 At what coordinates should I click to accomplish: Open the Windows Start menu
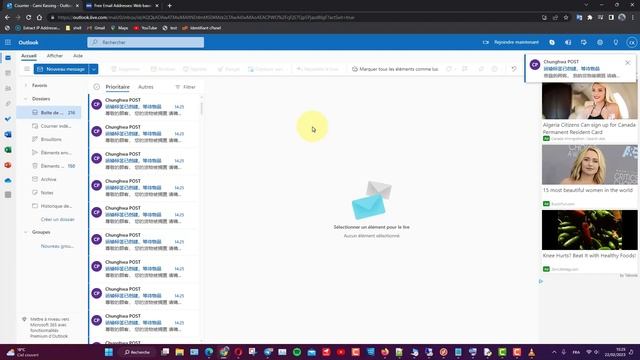(109, 352)
